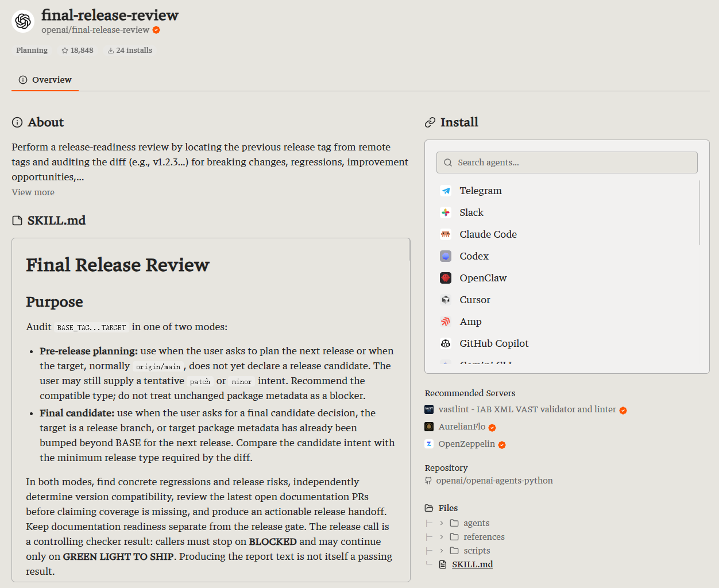Open the references folder row
The width and height of the screenshot is (719, 588).
[472, 537]
